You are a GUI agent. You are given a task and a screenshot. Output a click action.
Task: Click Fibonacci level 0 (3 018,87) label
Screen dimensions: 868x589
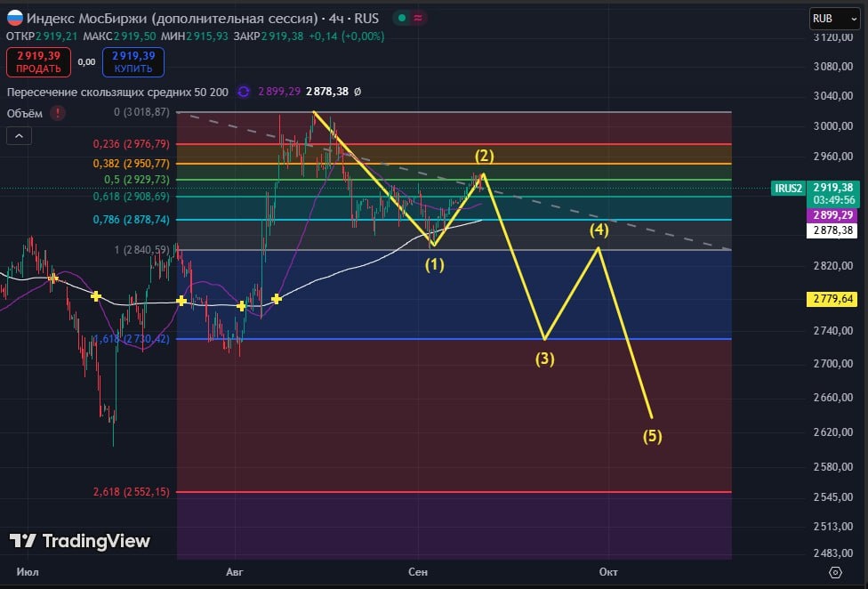point(141,112)
